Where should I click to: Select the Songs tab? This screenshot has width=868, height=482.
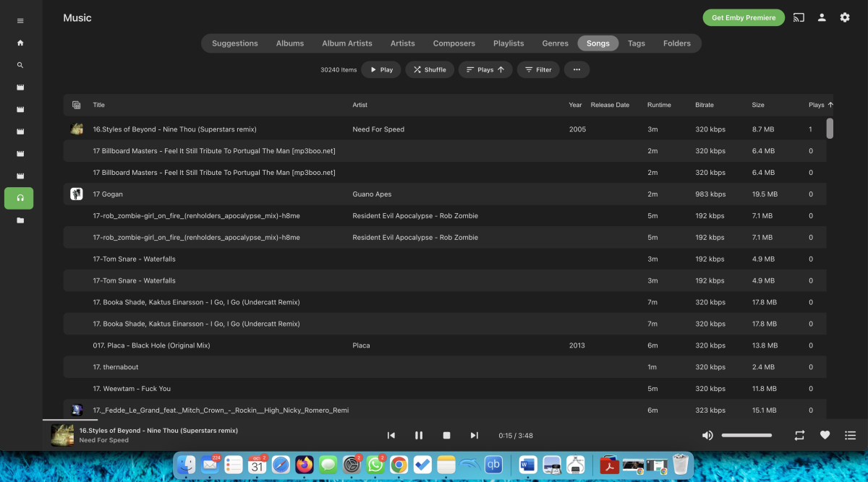598,43
